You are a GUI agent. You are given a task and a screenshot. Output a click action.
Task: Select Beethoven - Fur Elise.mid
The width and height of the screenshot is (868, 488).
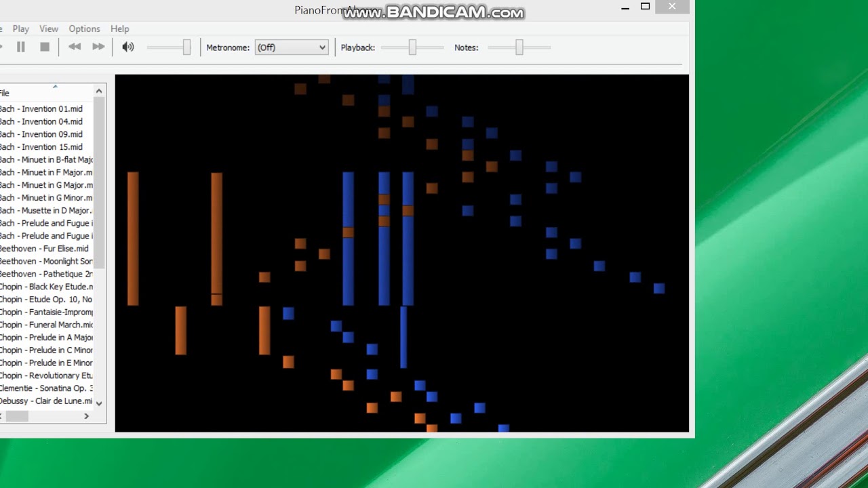click(44, 248)
